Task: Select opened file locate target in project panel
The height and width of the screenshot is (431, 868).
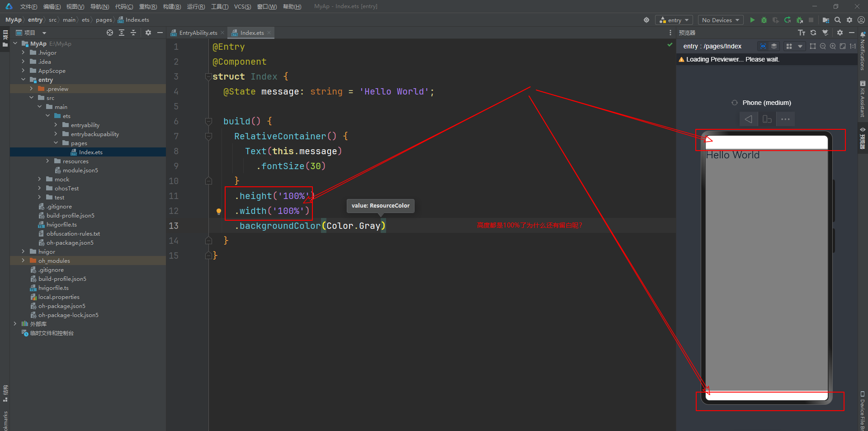Action: click(x=110, y=33)
